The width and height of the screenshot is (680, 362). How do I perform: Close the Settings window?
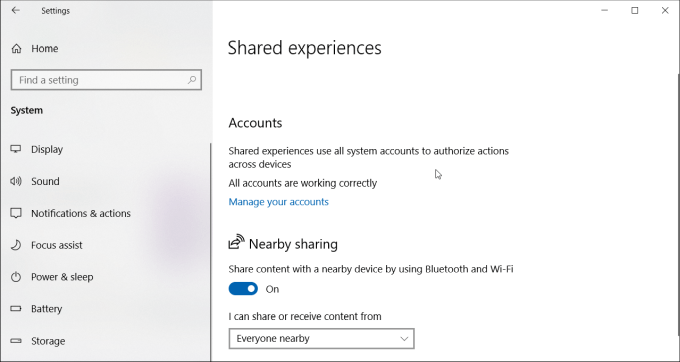point(665,10)
